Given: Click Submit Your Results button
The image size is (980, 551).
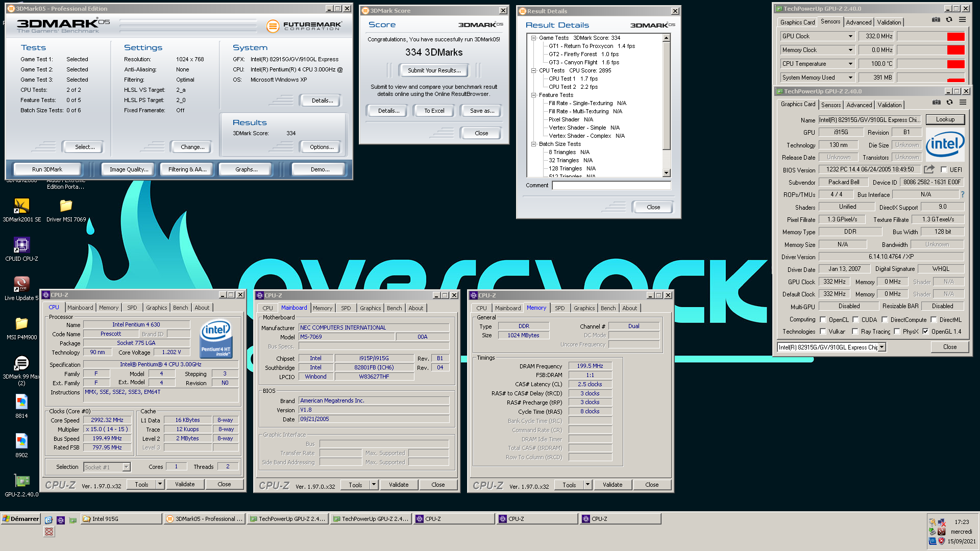Looking at the screenshot, I should 434,70.
